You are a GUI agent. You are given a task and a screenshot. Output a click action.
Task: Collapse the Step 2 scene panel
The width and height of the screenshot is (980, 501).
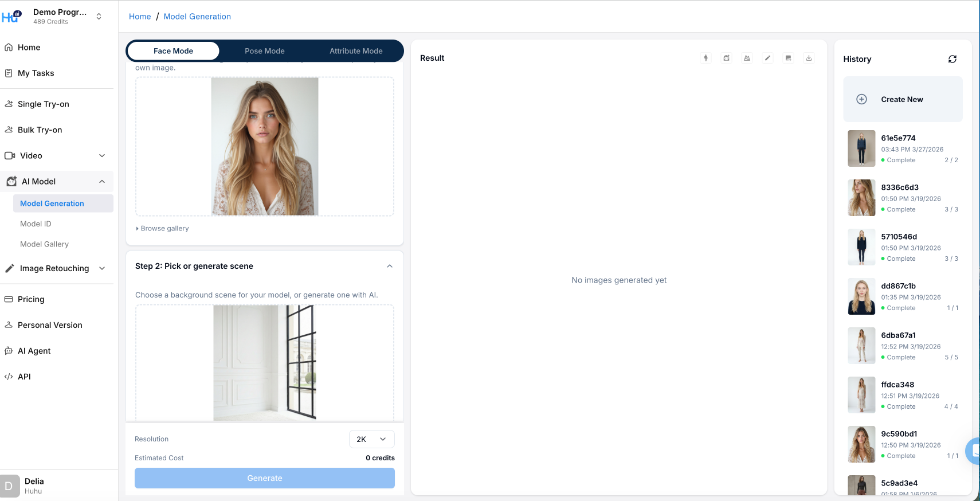(390, 266)
